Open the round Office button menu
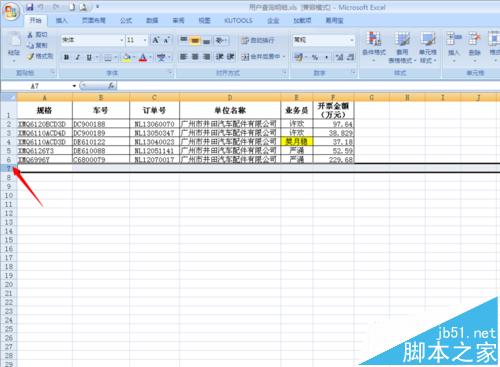 coord(11,12)
